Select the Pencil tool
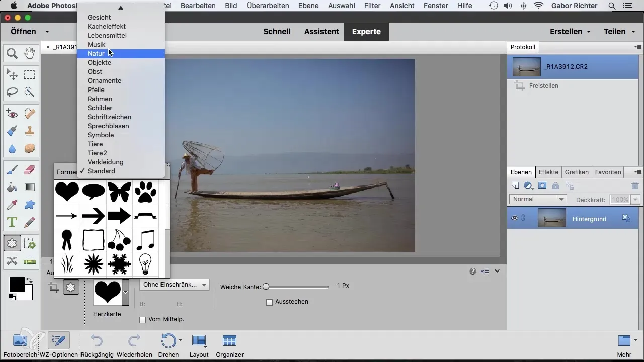Viewport: 644px width, 362px height. (x=30, y=222)
